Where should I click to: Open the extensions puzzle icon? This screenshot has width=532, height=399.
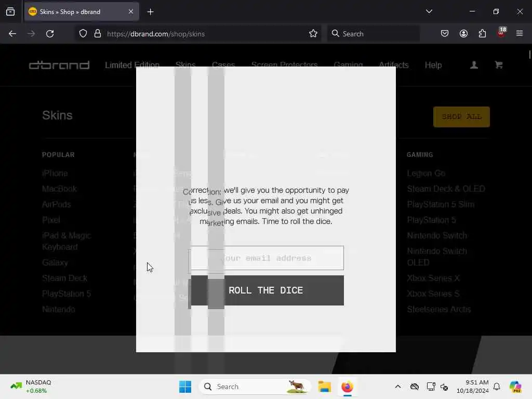pyautogui.click(x=482, y=34)
